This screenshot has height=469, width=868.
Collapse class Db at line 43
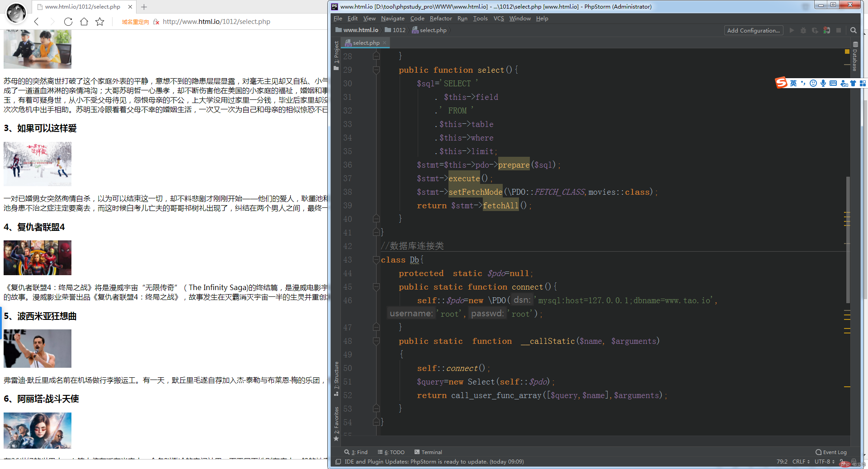[x=376, y=260]
